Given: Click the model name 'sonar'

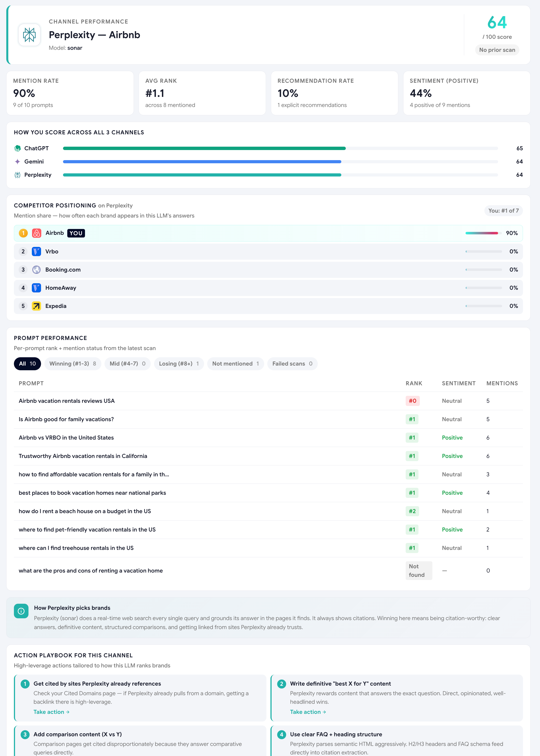Looking at the screenshot, I should [75, 48].
